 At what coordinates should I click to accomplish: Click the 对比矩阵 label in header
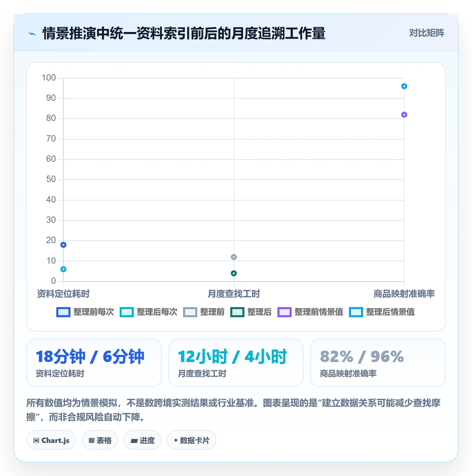pyautogui.click(x=426, y=33)
